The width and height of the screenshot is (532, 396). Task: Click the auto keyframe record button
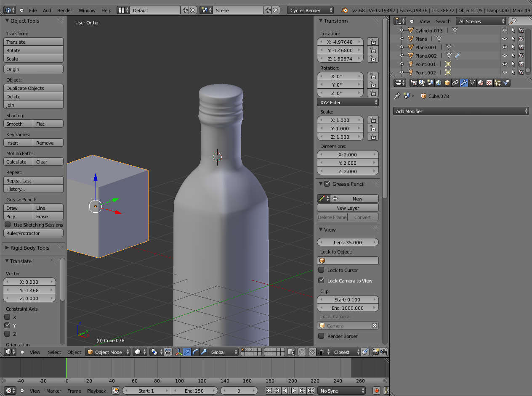[x=377, y=391]
